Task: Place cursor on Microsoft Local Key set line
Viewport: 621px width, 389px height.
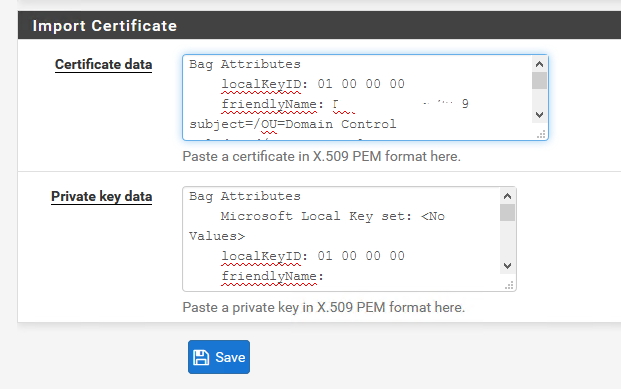Action: click(333, 216)
